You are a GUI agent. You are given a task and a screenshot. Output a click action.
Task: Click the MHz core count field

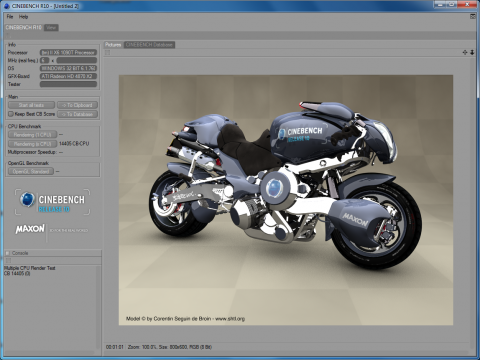[44, 60]
